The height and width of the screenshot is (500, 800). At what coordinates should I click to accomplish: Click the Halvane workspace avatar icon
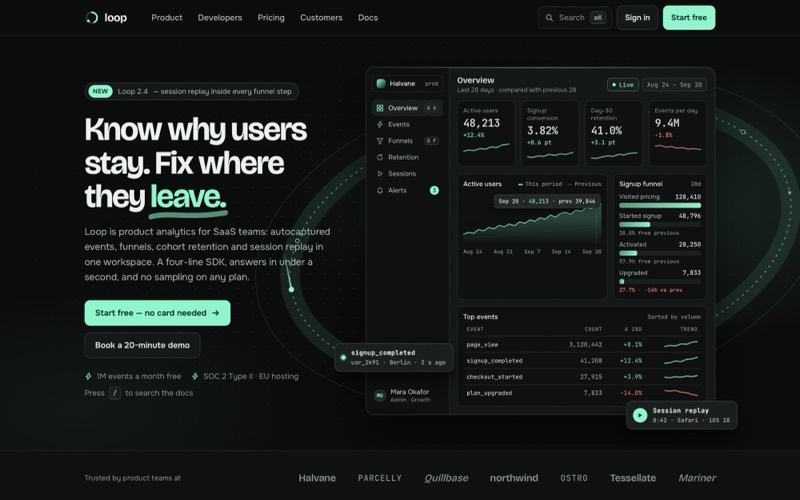381,84
